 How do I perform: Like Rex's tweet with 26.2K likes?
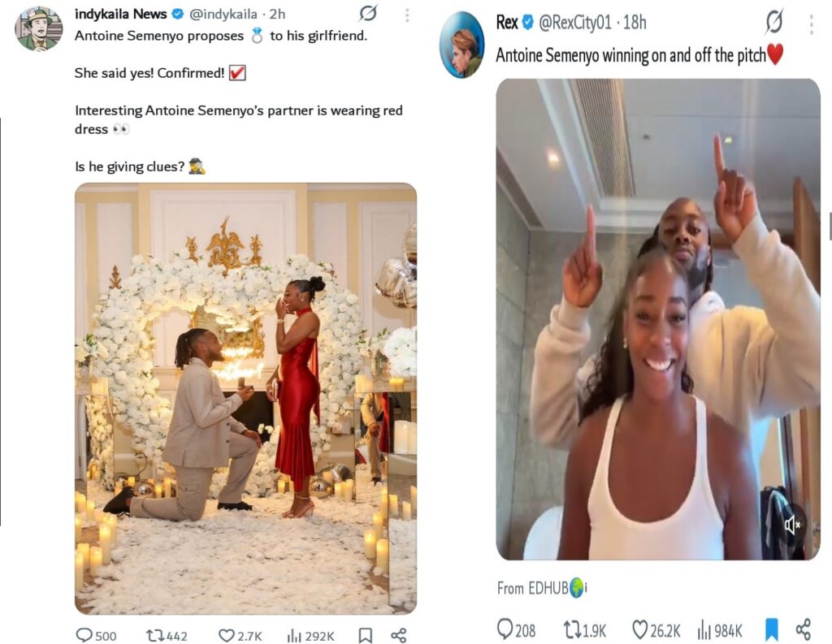tap(640, 629)
